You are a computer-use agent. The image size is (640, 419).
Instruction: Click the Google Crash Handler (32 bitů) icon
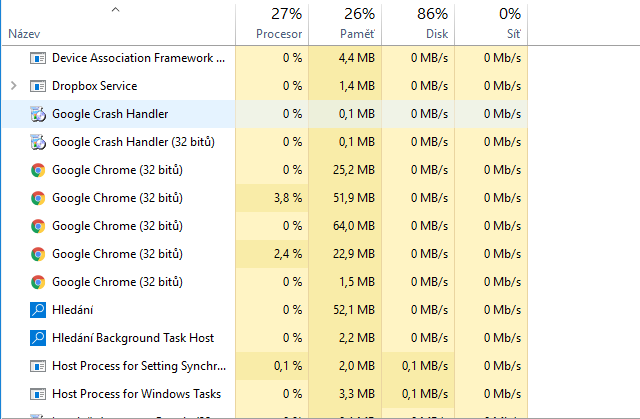click(38, 142)
